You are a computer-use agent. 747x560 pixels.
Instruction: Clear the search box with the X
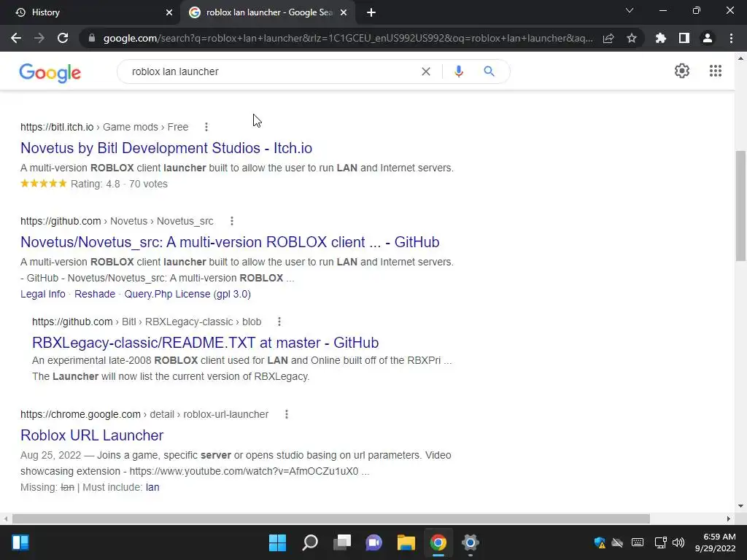pos(426,71)
